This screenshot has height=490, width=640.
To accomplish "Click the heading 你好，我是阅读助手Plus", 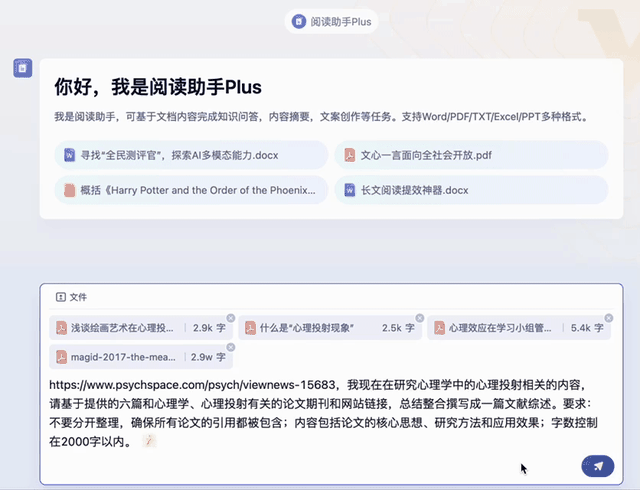I will (158, 87).
